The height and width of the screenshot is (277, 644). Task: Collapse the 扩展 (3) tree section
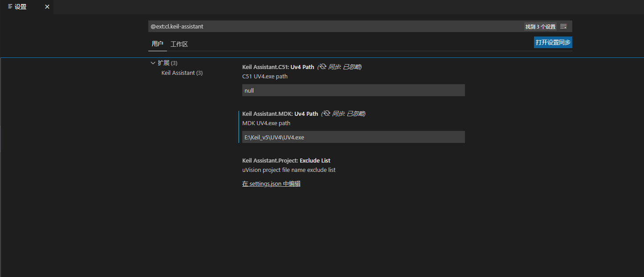point(153,63)
